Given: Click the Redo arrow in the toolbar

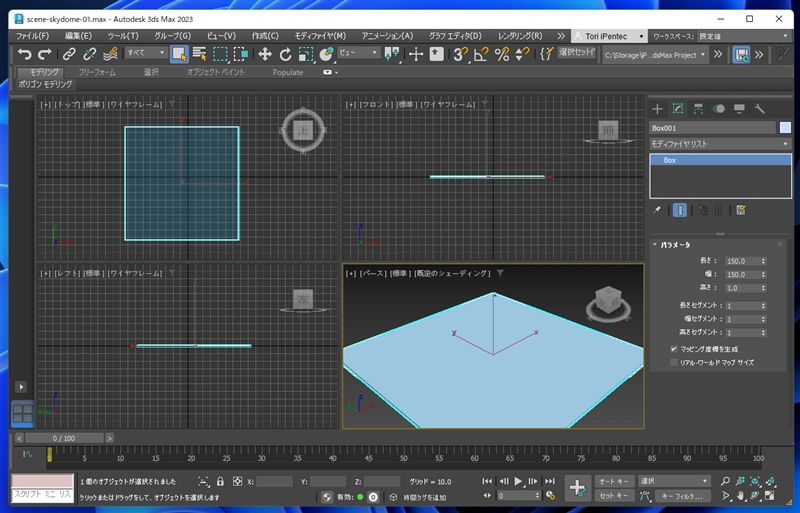Looking at the screenshot, I should (x=45, y=54).
